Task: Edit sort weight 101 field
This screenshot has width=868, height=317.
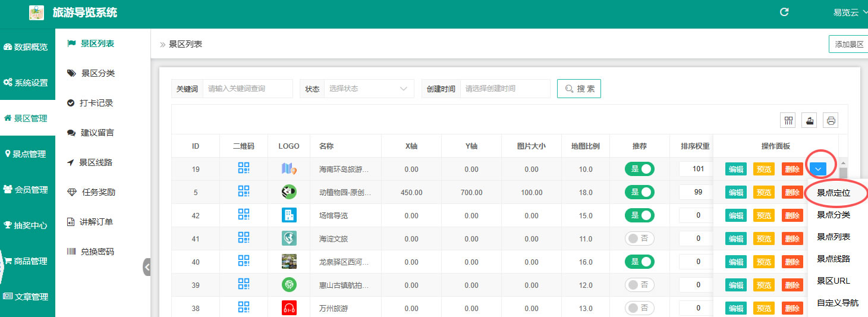Action: (x=697, y=169)
